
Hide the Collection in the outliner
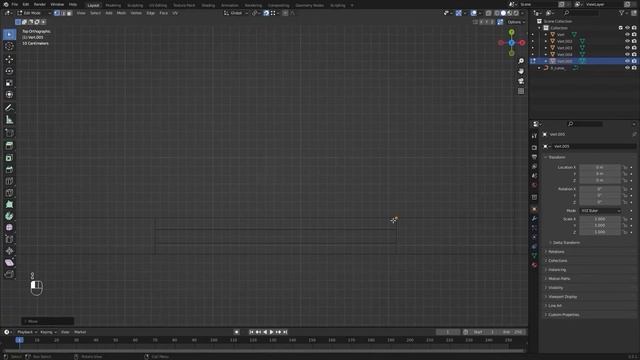(627, 28)
